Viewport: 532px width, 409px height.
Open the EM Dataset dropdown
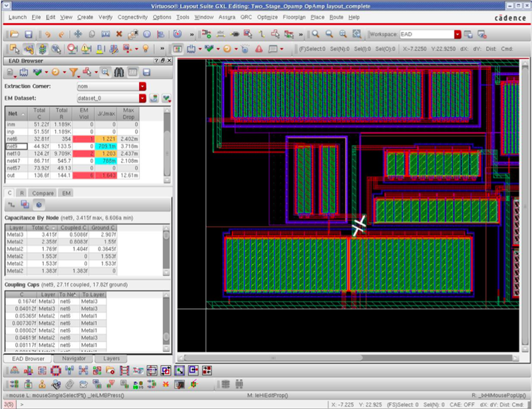click(x=142, y=98)
